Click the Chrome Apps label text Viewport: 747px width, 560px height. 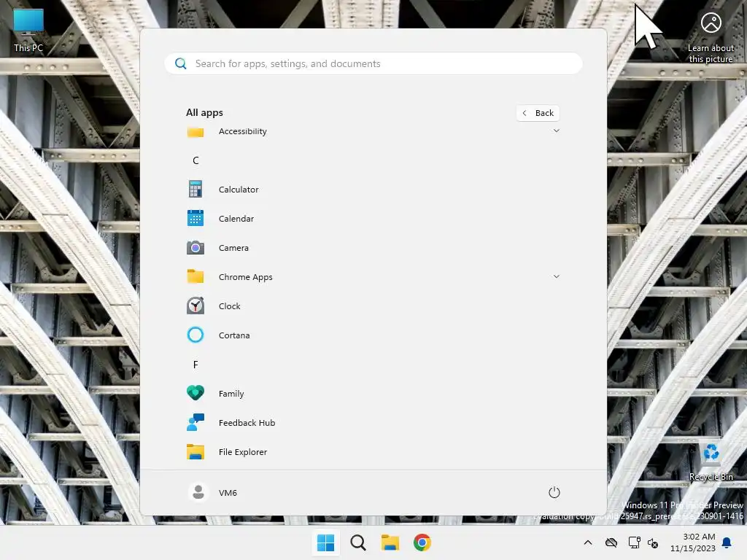point(245,277)
